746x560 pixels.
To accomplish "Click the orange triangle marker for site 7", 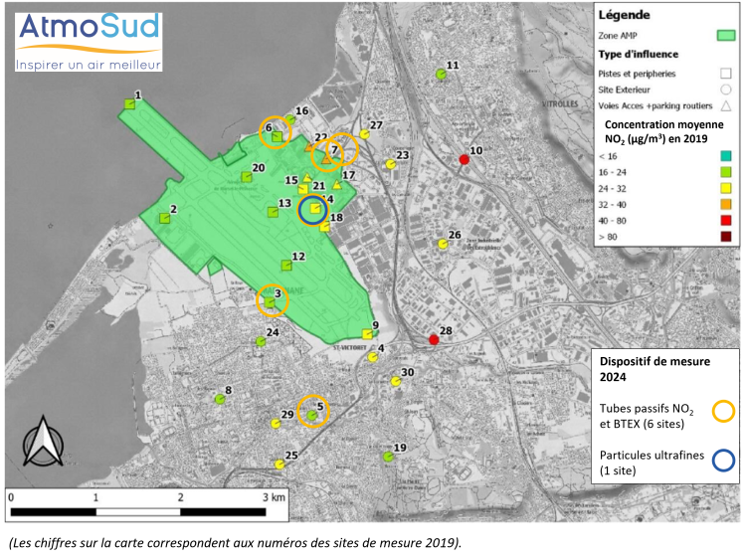I will tap(326, 160).
